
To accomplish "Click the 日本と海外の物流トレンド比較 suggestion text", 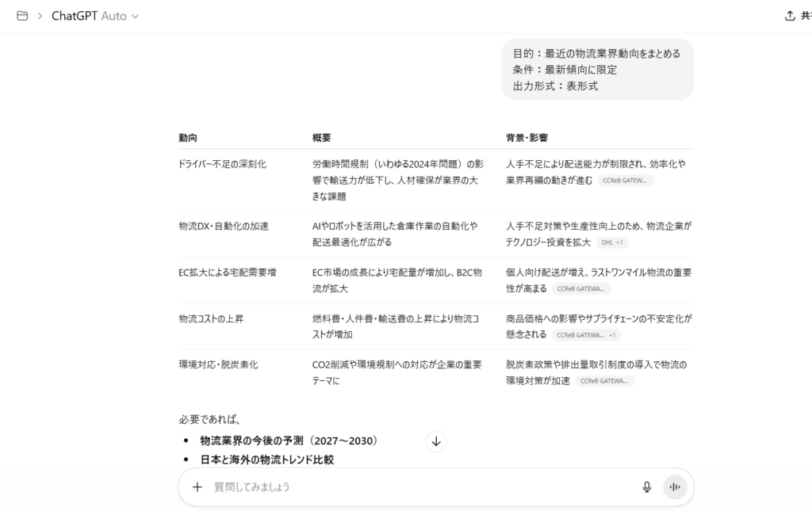I will pos(266,460).
